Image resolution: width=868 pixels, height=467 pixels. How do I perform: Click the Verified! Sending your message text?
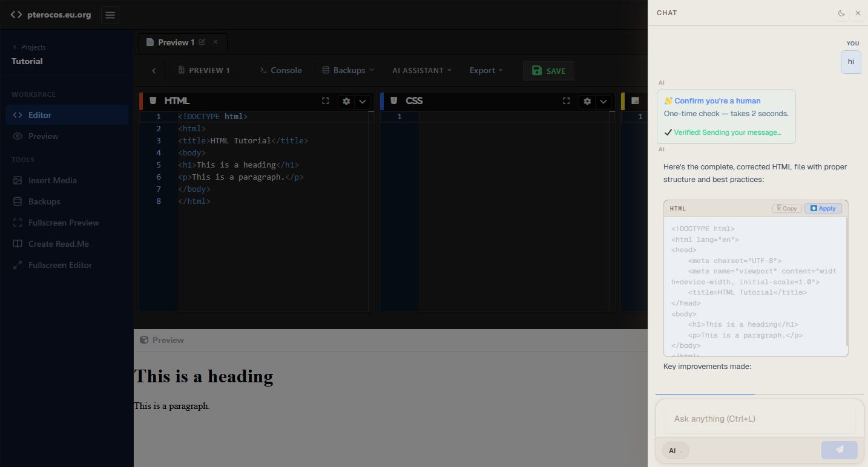[727, 132]
